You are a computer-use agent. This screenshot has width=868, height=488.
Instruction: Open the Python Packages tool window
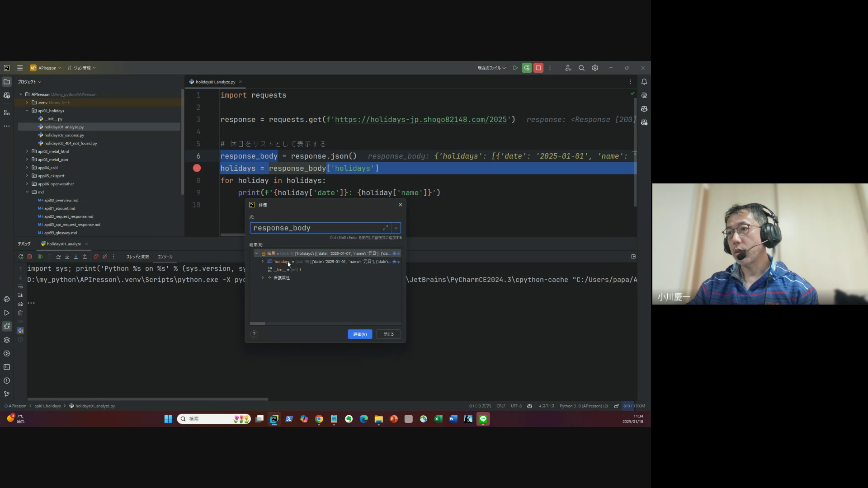click(x=7, y=340)
